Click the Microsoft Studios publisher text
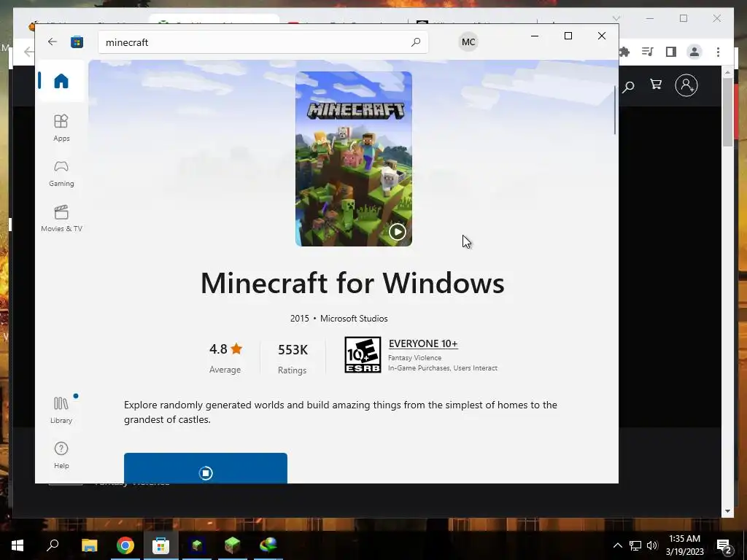The image size is (747, 560). 354,319
